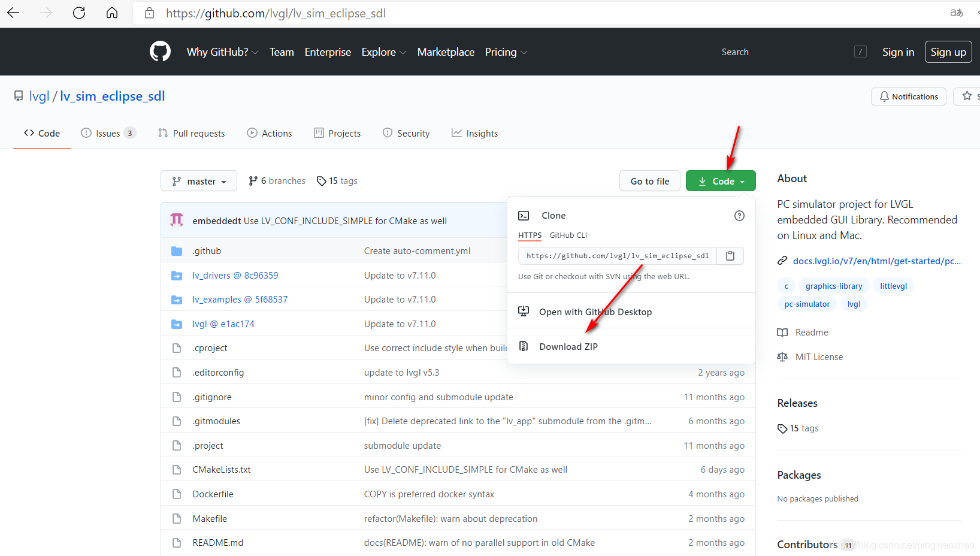
Task: Open the Actions tab
Action: click(270, 133)
